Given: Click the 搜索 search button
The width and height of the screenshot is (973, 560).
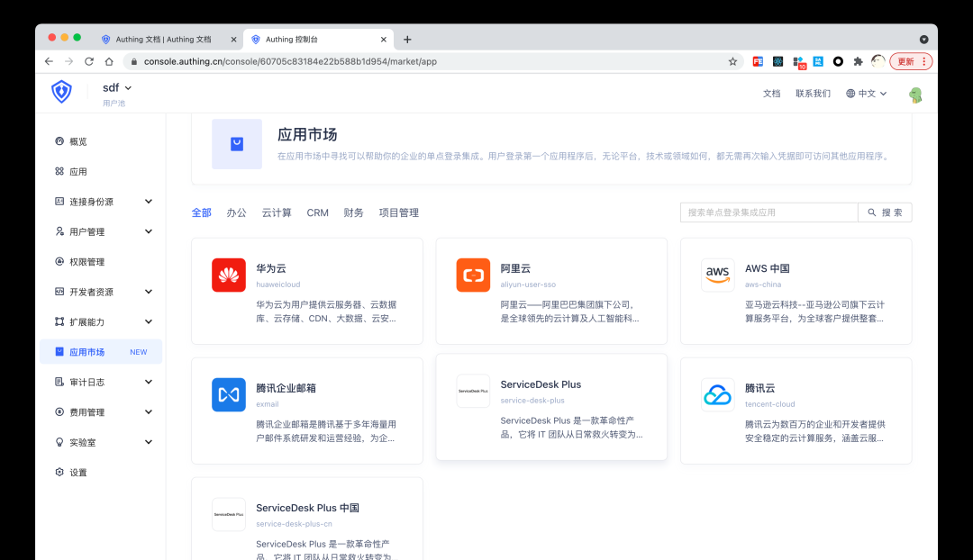Looking at the screenshot, I should 885,212.
